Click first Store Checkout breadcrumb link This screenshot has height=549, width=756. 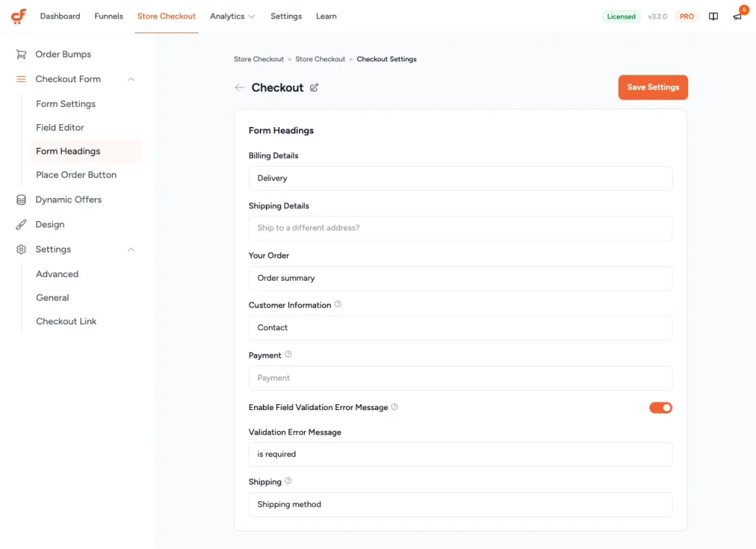tap(259, 59)
